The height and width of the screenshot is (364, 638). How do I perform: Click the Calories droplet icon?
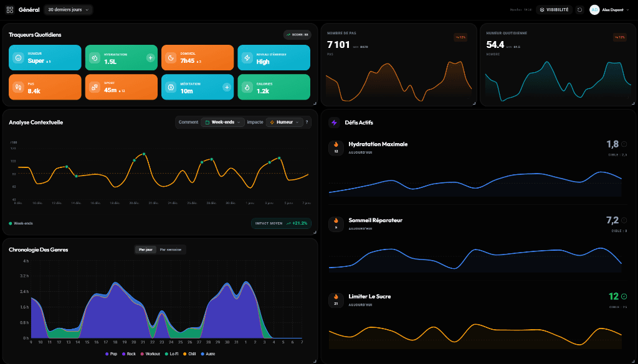pyautogui.click(x=248, y=88)
